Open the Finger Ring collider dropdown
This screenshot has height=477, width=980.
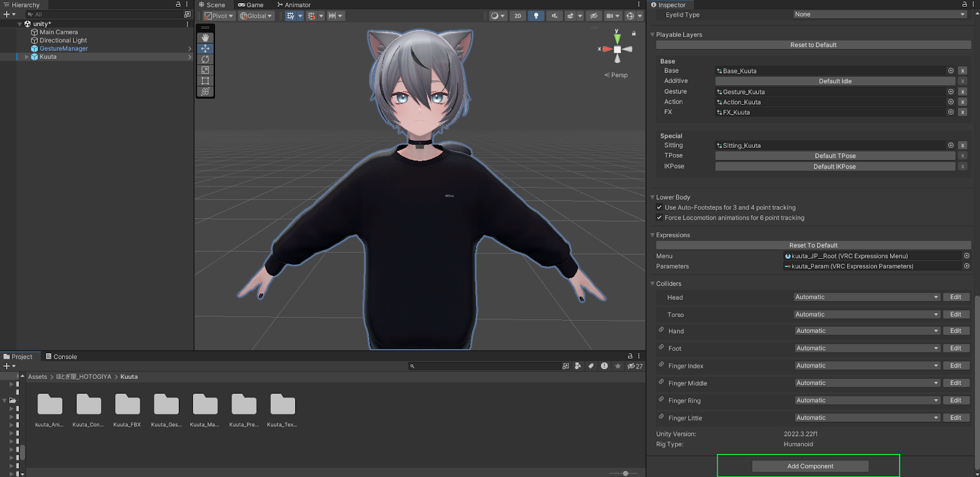tap(867, 400)
